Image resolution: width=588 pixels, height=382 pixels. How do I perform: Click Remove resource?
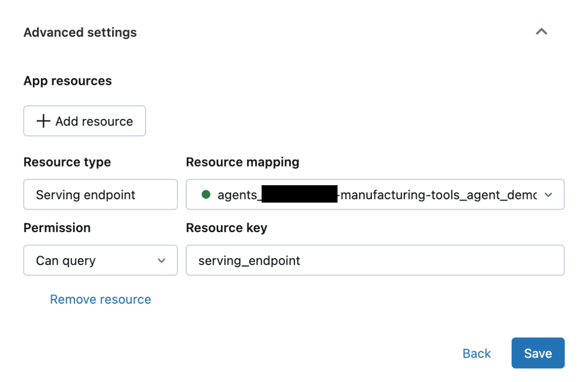[100, 299]
